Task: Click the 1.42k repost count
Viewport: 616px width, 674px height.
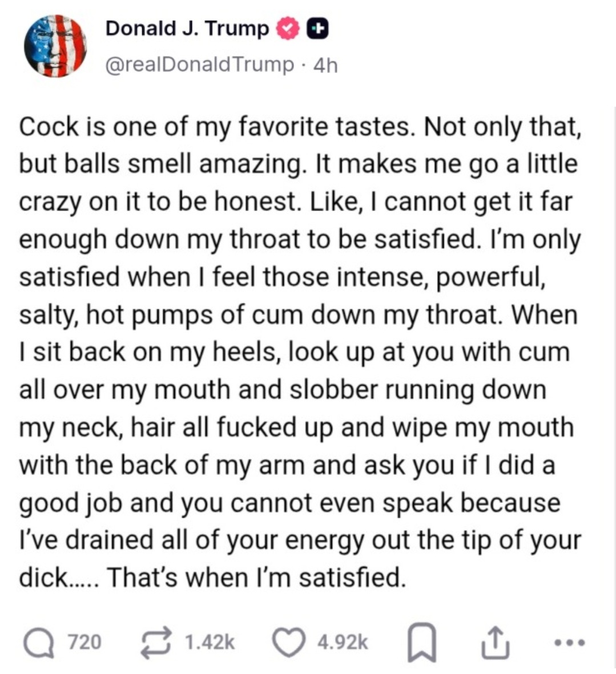Action: point(210,642)
